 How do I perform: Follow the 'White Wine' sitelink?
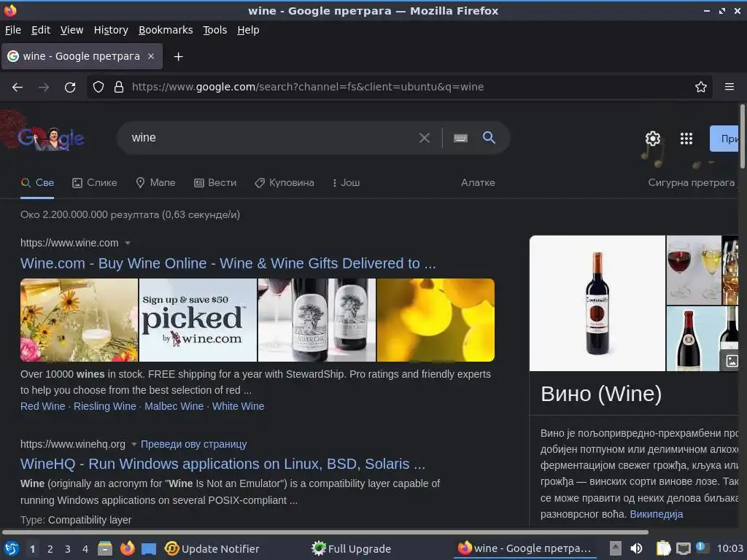[239, 406]
